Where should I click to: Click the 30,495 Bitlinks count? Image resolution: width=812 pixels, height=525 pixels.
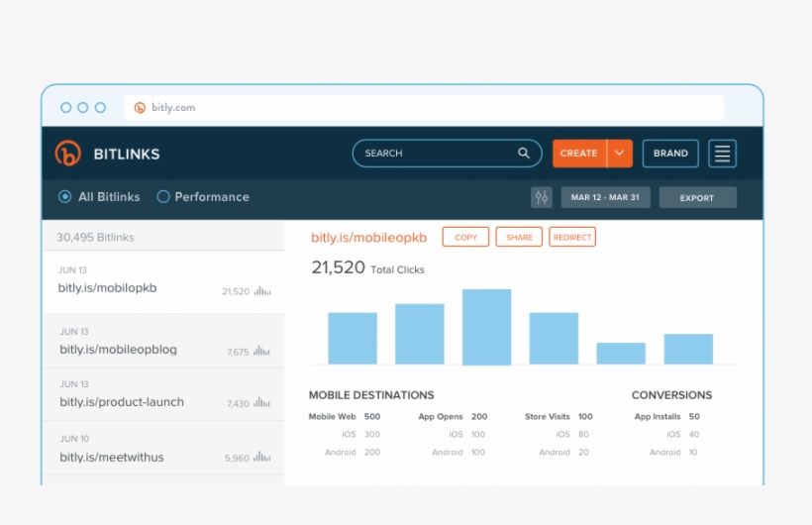pyautogui.click(x=95, y=238)
